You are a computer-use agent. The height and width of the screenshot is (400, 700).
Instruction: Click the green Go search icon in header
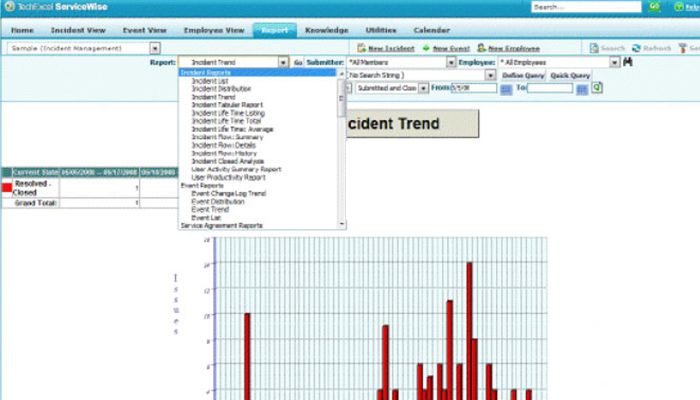tap(654, 7)
